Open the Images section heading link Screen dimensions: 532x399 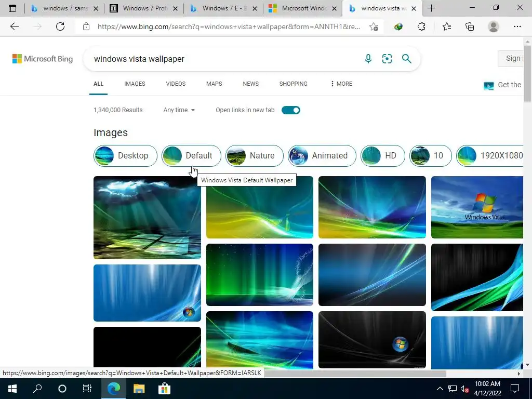[111, 132]
